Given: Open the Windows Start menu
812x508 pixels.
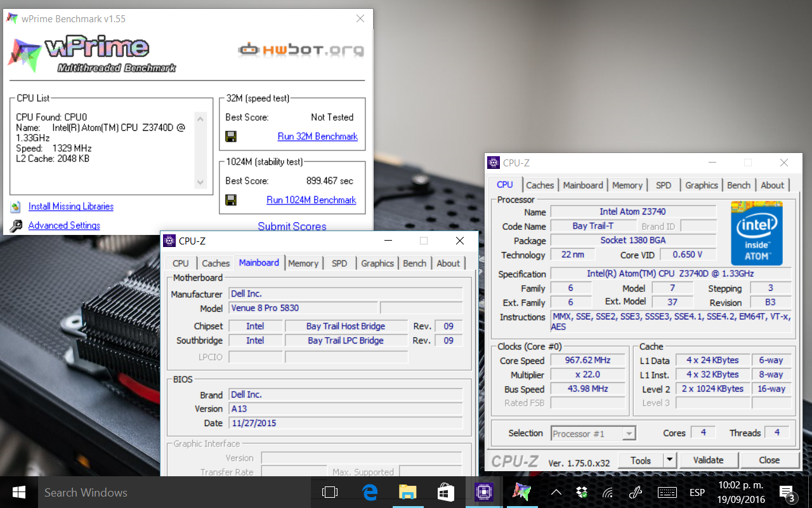Looking at the screenshot, I should (x=18, y=492).
